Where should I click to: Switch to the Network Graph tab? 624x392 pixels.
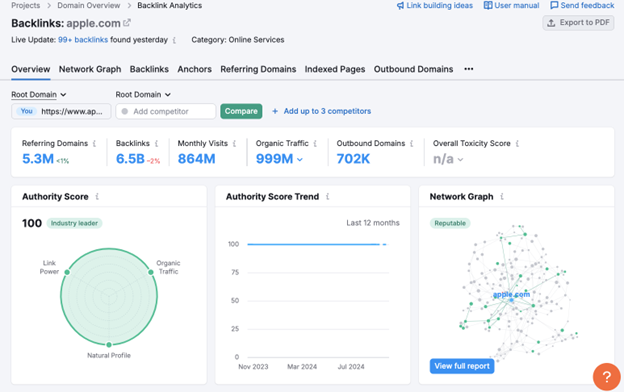[90, 69]
